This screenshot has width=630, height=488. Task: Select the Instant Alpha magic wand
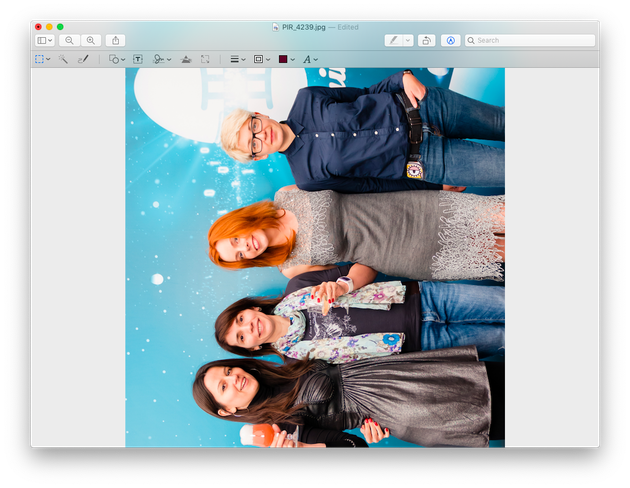(x=63, y=59)
